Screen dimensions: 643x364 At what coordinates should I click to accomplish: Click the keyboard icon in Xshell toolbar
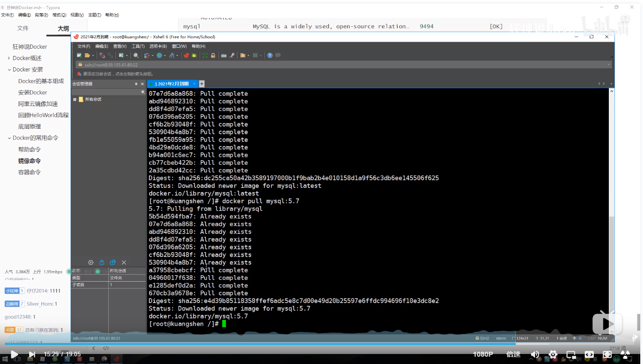pos(224,56)
